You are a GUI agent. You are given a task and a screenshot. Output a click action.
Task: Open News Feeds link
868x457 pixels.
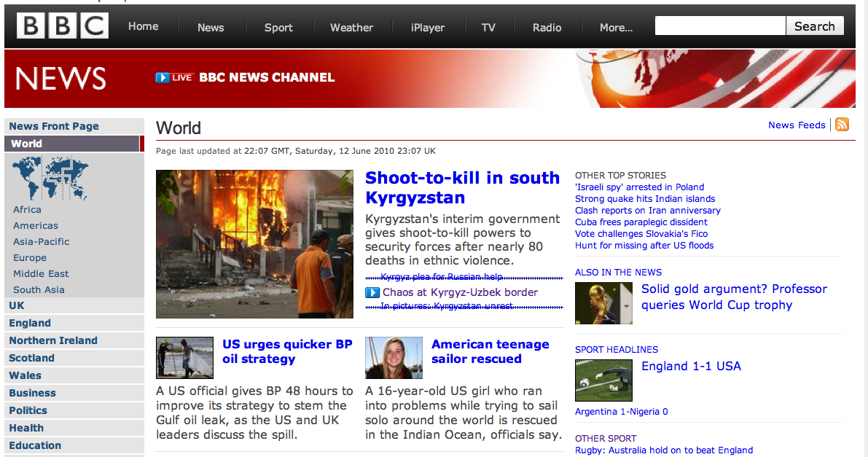pyautogui.click(x=797, y=125)
